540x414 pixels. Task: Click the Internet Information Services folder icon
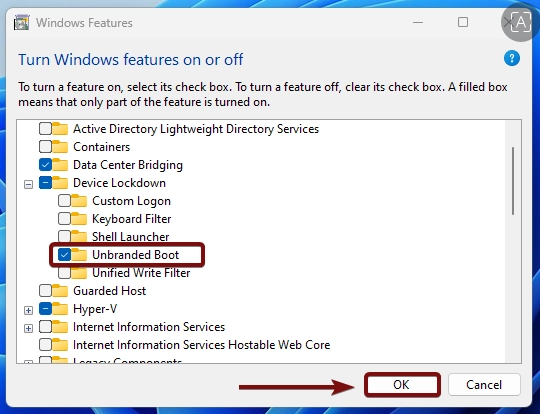(x=60, y=327)
